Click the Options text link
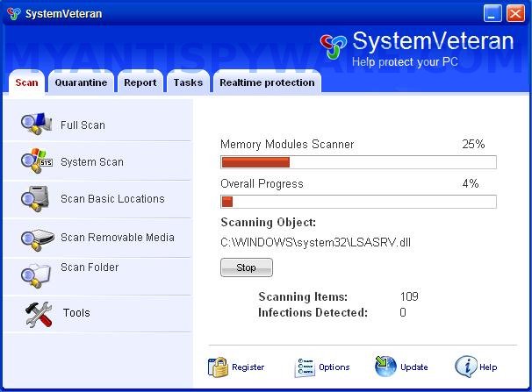The width and height of the screenshot is (532, 392). tap(334, 367)
